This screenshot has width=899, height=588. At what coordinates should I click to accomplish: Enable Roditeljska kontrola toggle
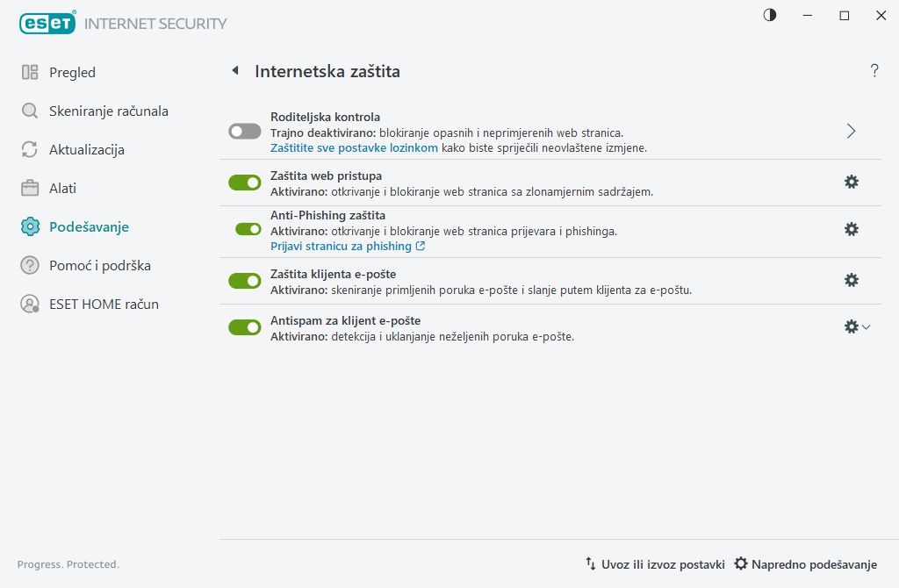pos(244,130)
